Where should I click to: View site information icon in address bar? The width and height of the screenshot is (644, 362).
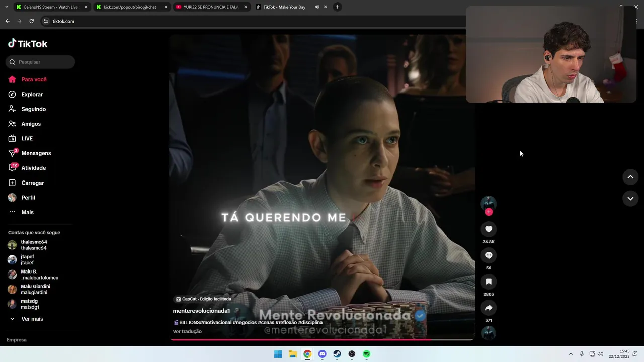(x=46, y=21)
